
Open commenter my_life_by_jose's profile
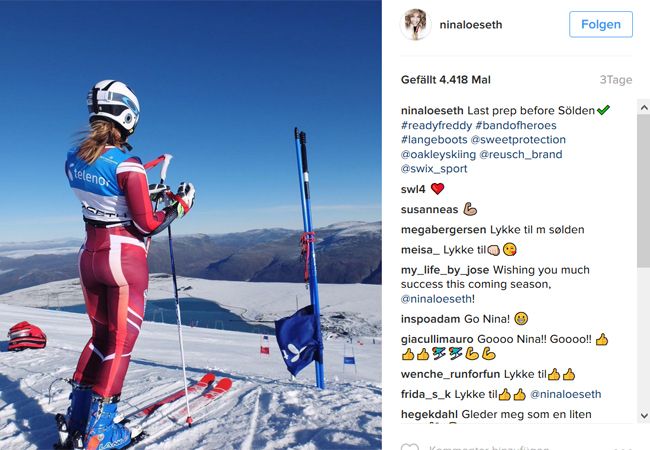click(445, 270)
